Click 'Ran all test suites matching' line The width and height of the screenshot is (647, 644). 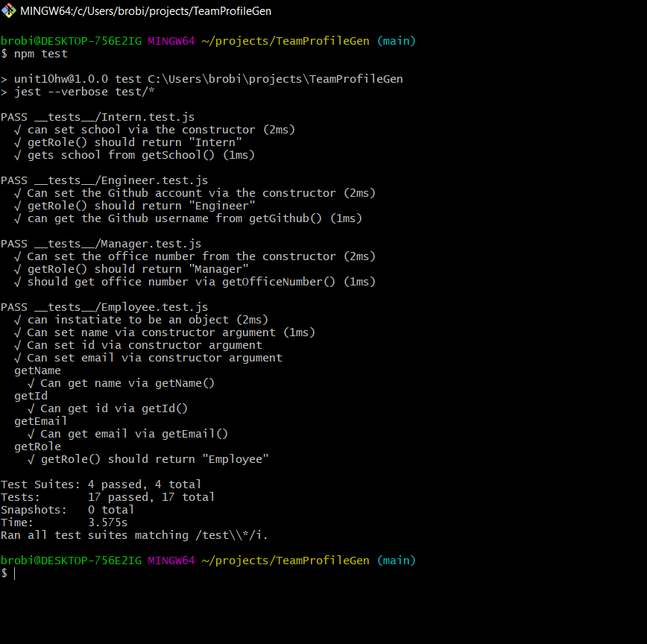point(134,535)
